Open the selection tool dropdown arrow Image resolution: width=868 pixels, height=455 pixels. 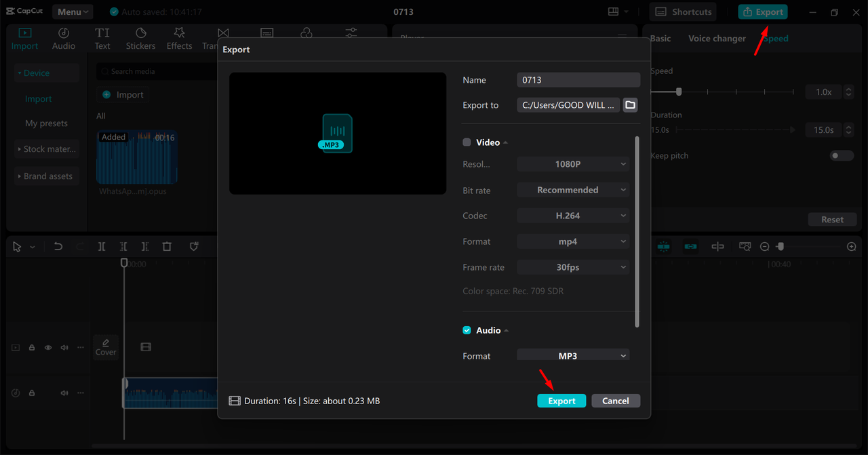(x=32, y=248)
